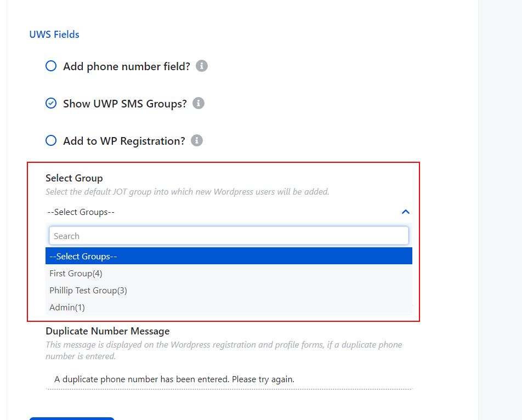Click the blue button at the page bottom
522x420 pixels.
click(72, 419)
